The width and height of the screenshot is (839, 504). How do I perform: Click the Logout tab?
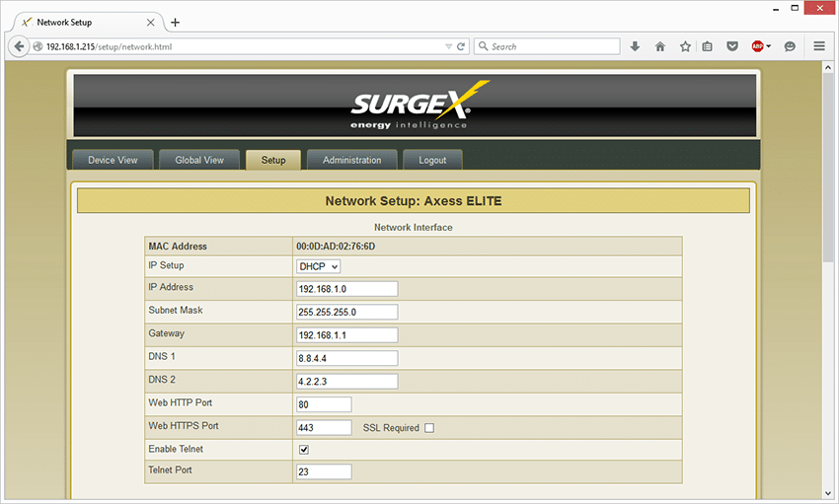click(x=432, y=160)
